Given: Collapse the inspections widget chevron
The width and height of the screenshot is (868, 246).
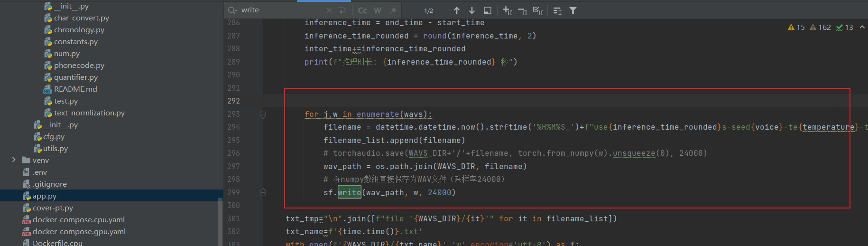Looking at the screenshot, I should [x=862, y=27].
